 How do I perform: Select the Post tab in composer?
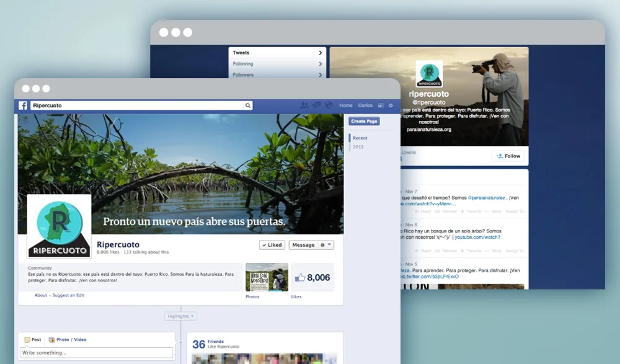pos(33,340)
